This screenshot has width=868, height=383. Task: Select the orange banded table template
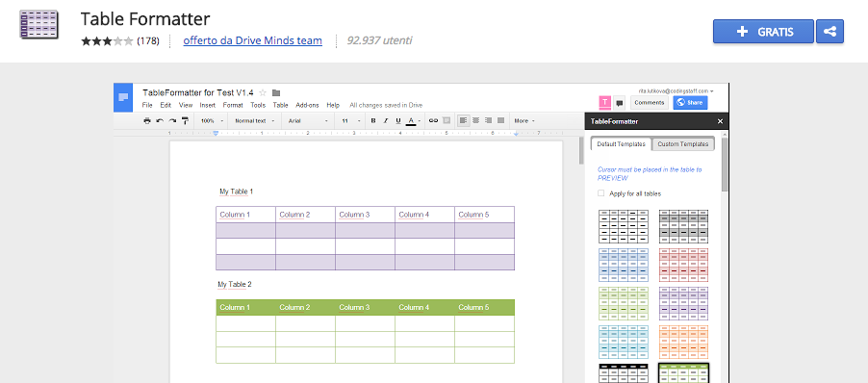pyautogui.click(x=683, y=342)
